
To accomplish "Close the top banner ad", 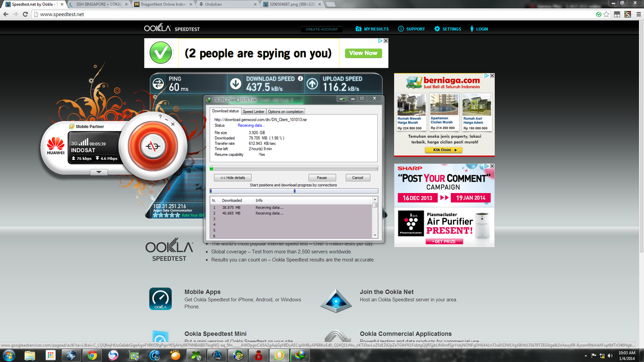I will coord(386,41).
